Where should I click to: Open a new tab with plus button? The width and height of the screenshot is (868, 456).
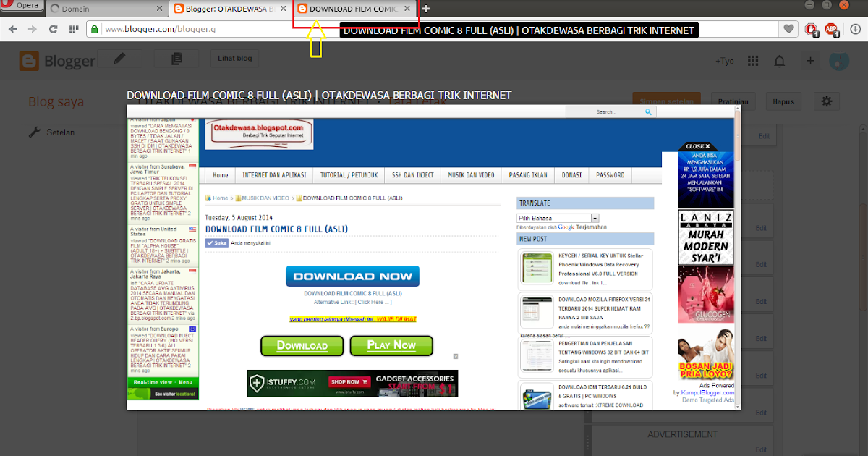coord(426,9)
